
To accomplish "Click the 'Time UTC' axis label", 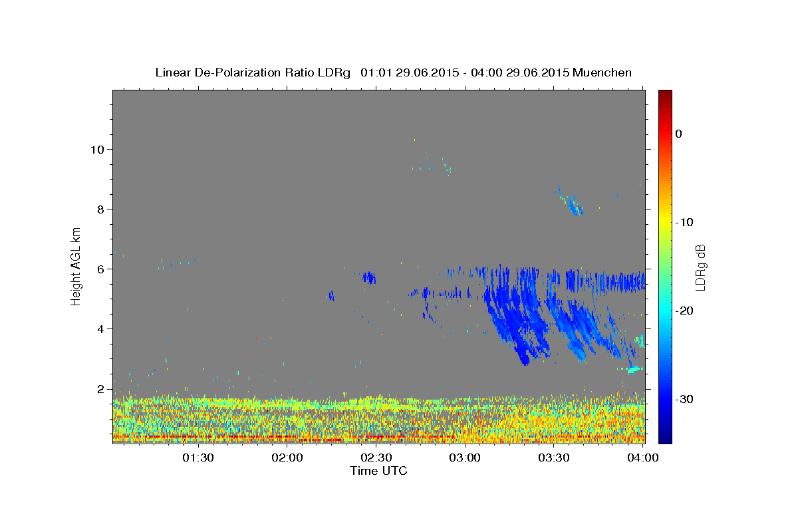I will click(x=378, y=471).
